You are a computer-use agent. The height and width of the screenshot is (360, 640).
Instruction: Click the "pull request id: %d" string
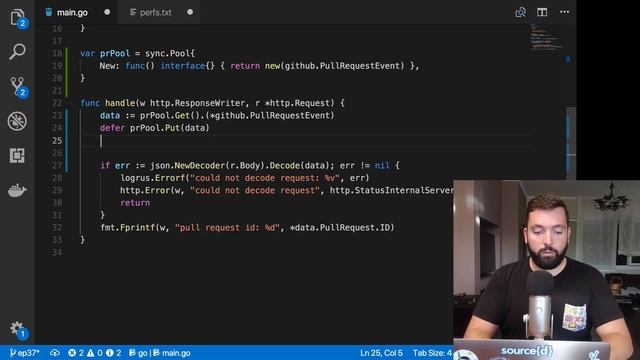pos(227,228)
